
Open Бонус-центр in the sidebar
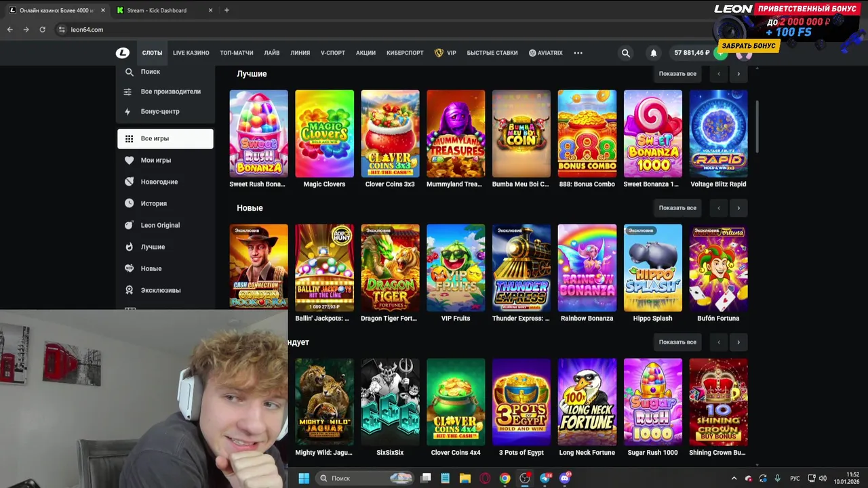(x=165, y=111)
